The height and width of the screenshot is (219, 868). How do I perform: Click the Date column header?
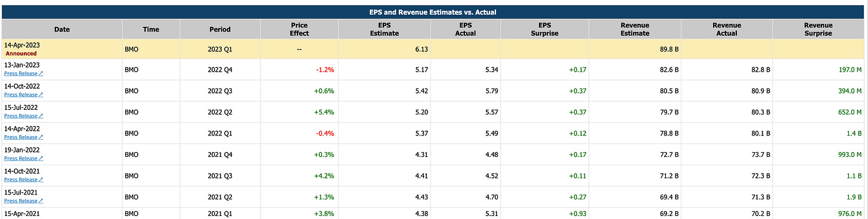tap(62, 29)
